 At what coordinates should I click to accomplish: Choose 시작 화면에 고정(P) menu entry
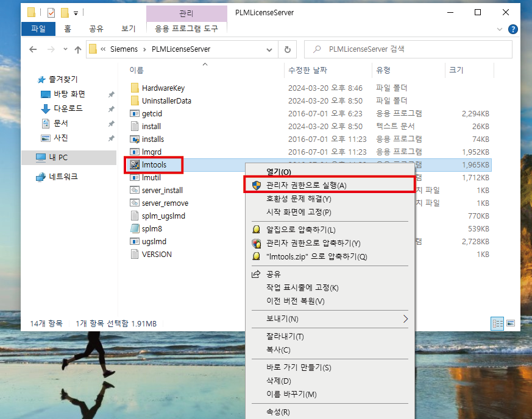pos(330,212)
